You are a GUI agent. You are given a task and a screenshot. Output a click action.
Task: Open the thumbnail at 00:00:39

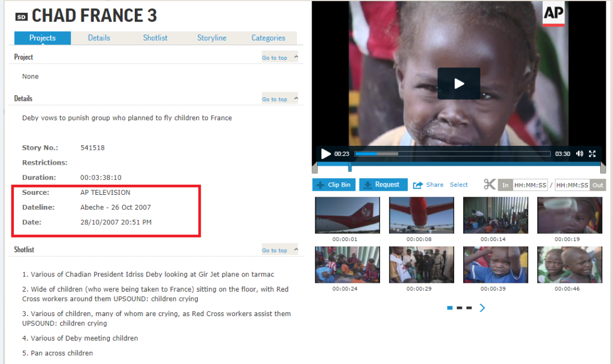tap(495, 264)
